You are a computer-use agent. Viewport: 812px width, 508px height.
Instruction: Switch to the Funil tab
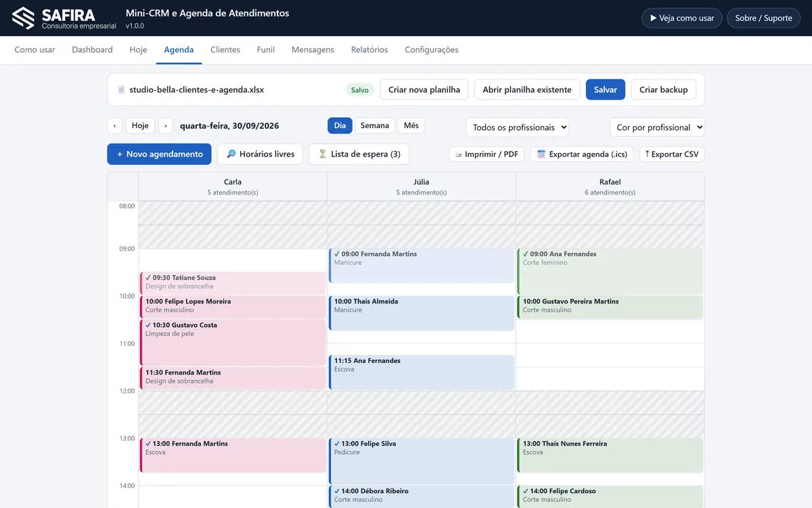pos(265,49)
